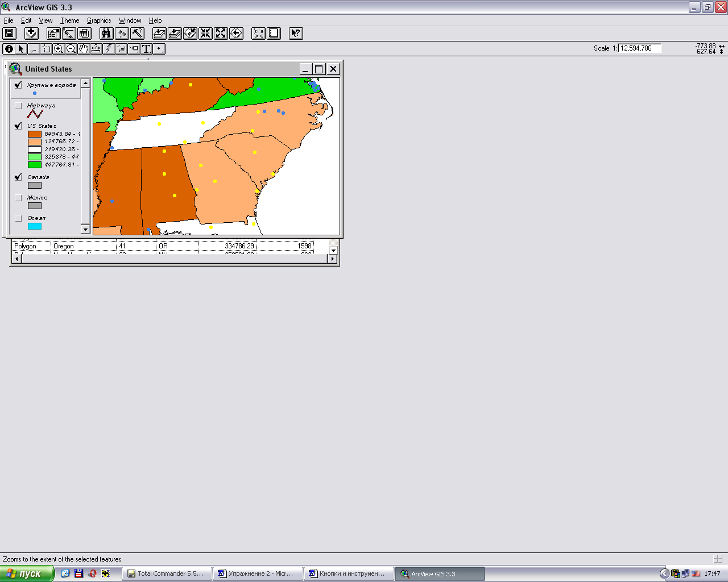This screenshot has width=728, height=582.
Task: Click the dark orange 84943.84 legend swatch
Action: point(35,134)
